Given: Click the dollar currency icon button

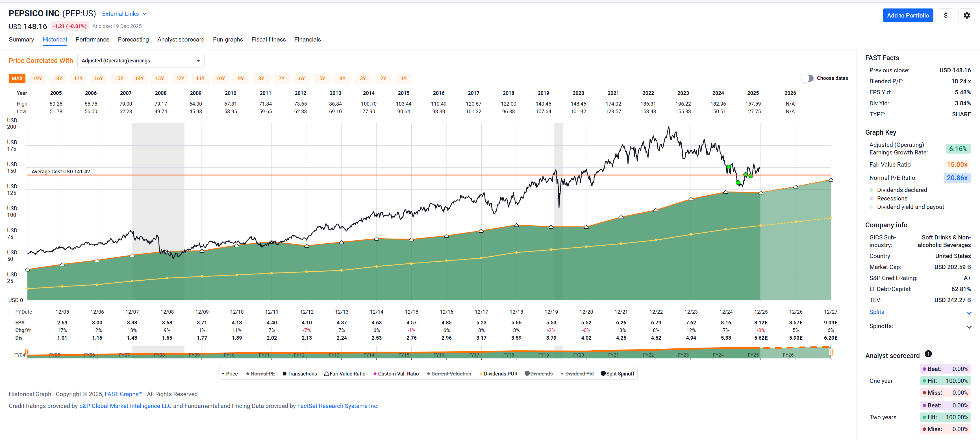Looking at the screenshot, I should 945,15.
